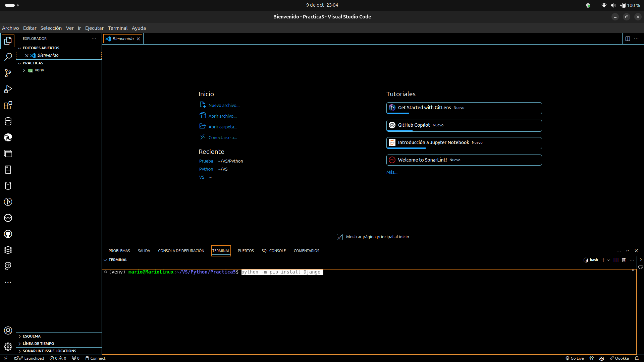Open Introducción a Jupyter Notebook tutorial
This screenshot has height=362, width=644.
tap(464, 143)
